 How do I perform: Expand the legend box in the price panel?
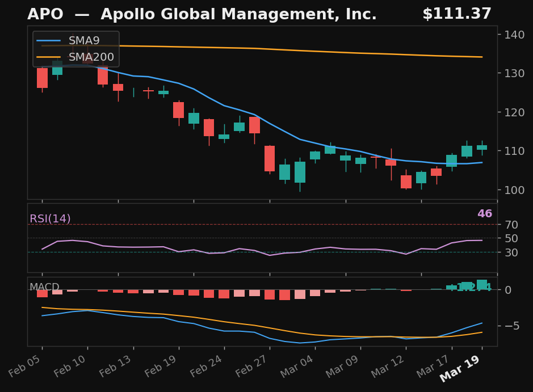click(x=75, y=49)
